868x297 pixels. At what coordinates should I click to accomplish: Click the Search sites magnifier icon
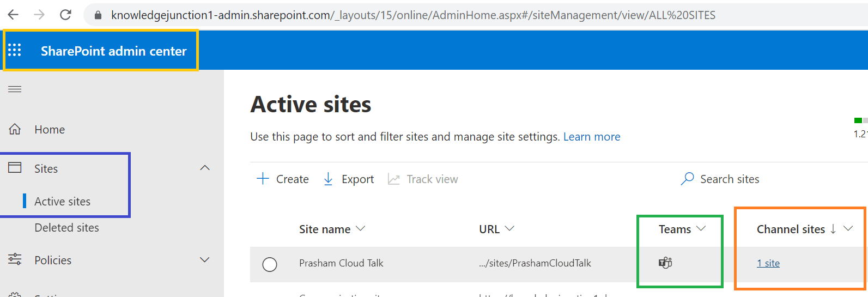[x=688, y=179]
